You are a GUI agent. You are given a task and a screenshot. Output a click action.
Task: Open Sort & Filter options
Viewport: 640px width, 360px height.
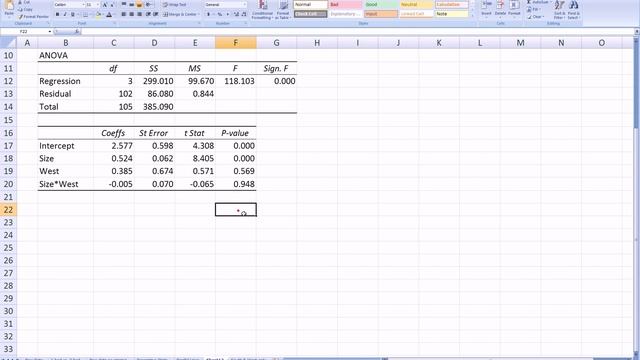tap(559, 10)
